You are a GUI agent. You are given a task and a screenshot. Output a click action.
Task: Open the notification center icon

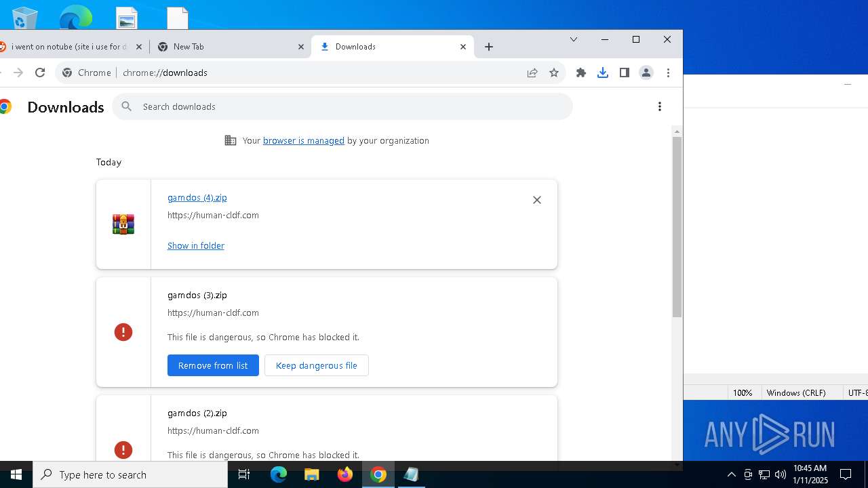click(x=846, y=474)
